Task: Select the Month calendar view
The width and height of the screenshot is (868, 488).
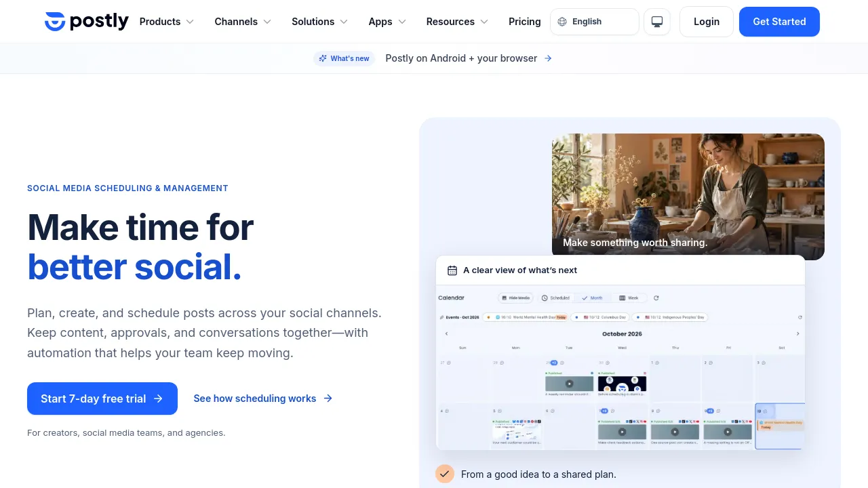Action: (593, 298)
